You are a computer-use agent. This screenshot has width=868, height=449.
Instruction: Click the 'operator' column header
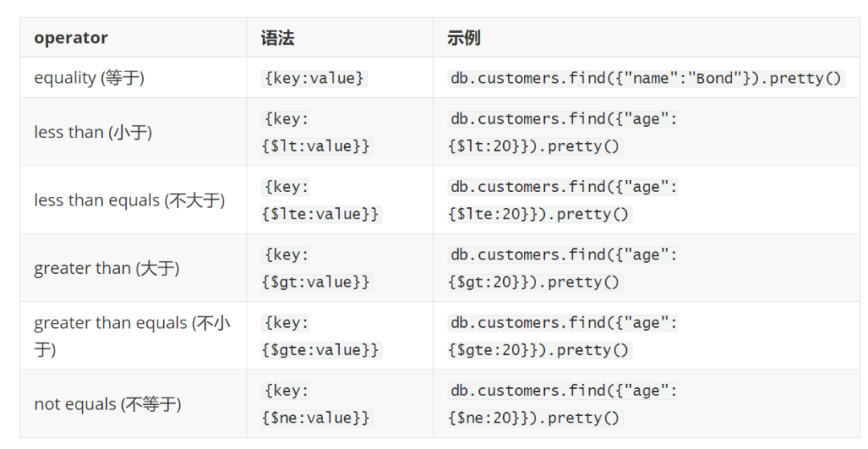click(x=71, y=38)
